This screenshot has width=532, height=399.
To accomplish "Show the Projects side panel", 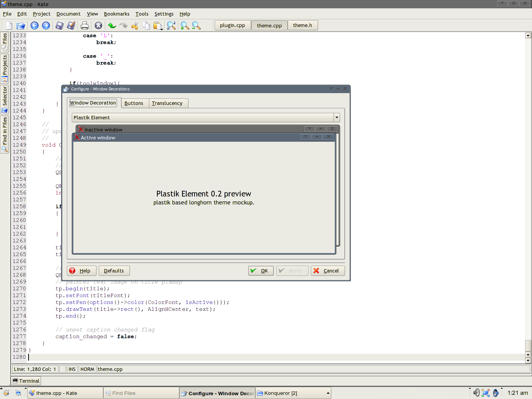I will [x=5, y=68].
